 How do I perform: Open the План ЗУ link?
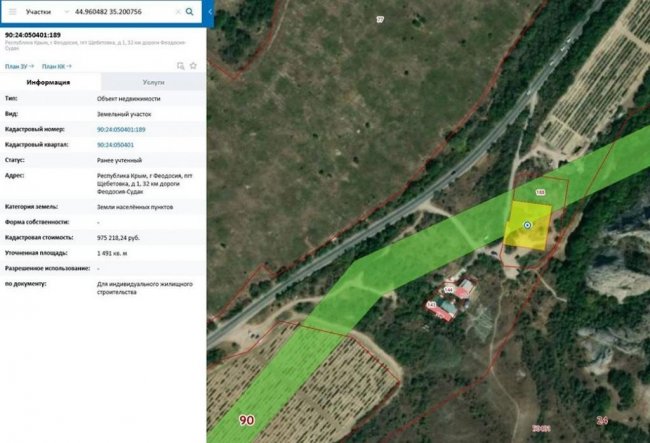19,66
